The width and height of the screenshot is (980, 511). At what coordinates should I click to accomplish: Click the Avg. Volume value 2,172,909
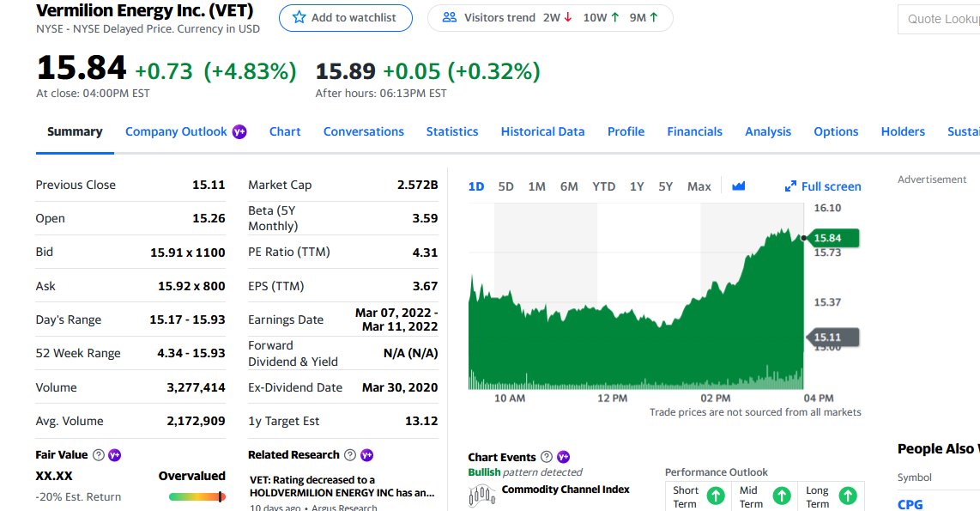pyautogui.click(x=196, y=421)
